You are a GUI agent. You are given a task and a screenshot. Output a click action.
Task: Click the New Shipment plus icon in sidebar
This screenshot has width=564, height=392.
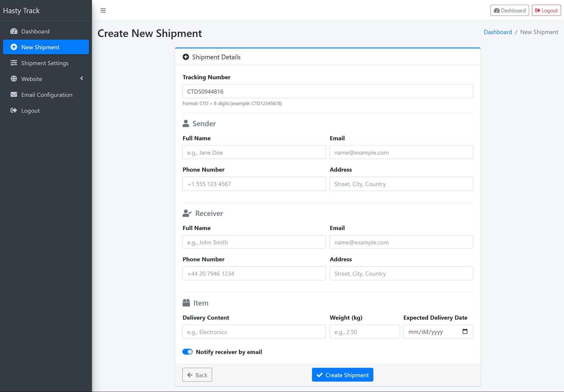(14, 47)
